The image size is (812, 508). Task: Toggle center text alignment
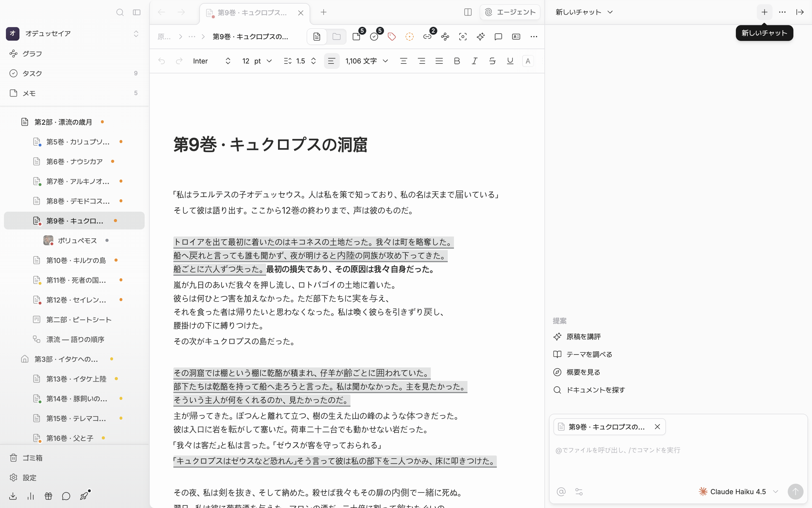(404, 61)
